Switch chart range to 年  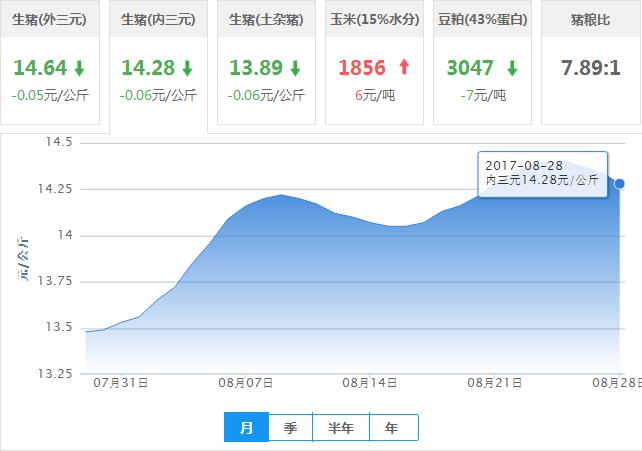393,428
